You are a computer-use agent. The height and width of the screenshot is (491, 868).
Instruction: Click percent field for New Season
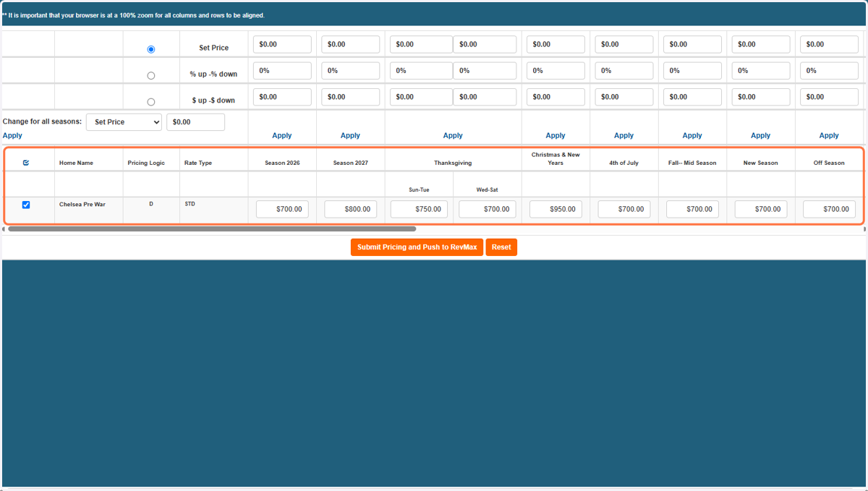tap(761, 71)
